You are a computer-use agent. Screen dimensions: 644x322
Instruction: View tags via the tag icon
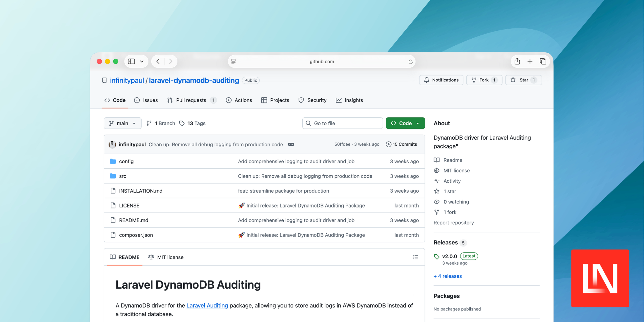click(182, 123)
